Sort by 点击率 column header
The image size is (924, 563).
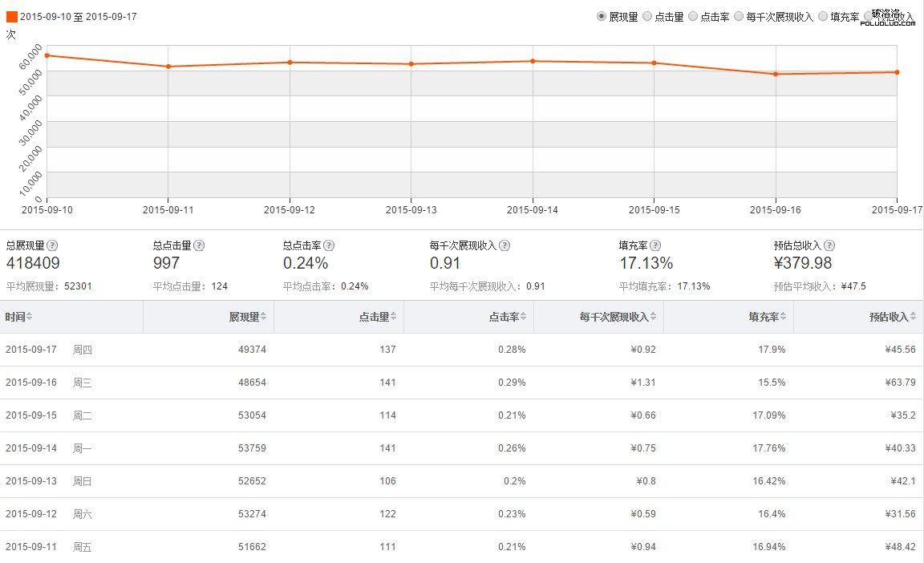pyautogui.click(x=507, y=317)
